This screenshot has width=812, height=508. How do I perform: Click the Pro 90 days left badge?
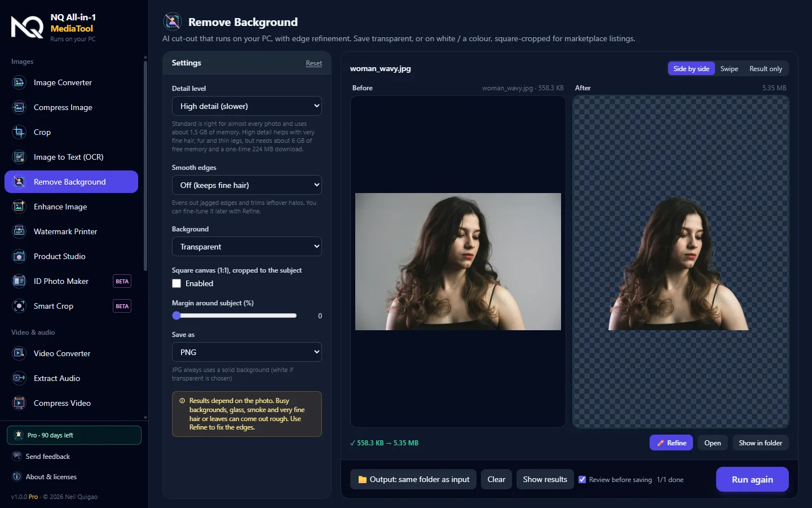[x=74, y=435]
